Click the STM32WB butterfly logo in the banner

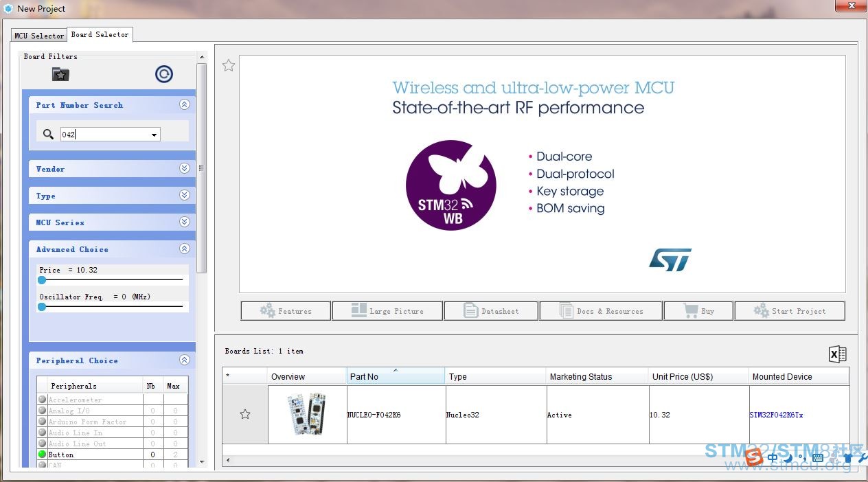pyautogui.click(x=450, y=185)
